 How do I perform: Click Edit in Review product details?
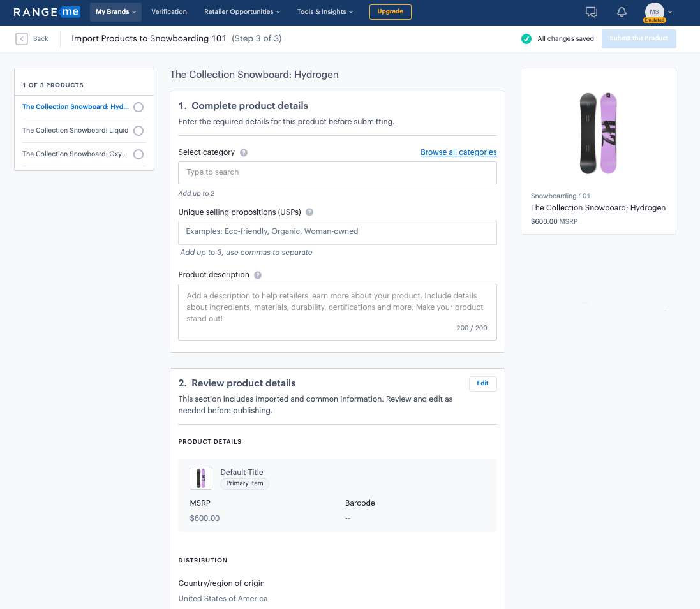tap(482, 383)
